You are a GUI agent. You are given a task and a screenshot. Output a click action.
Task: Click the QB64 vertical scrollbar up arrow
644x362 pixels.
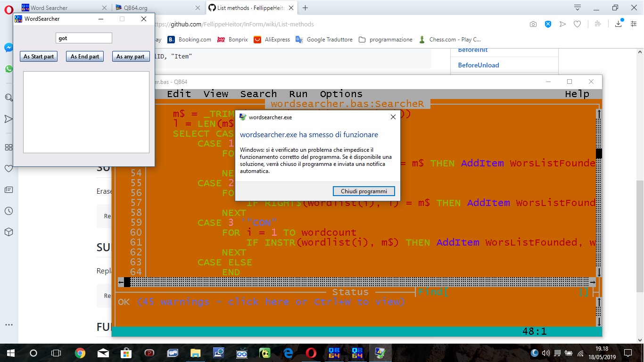click(x=599, y=114)
